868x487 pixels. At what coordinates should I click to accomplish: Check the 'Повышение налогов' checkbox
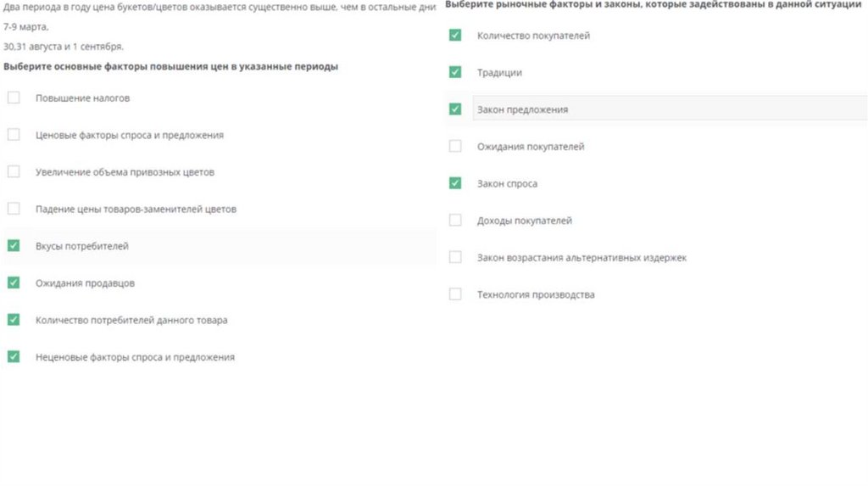[x=14, y=98]
